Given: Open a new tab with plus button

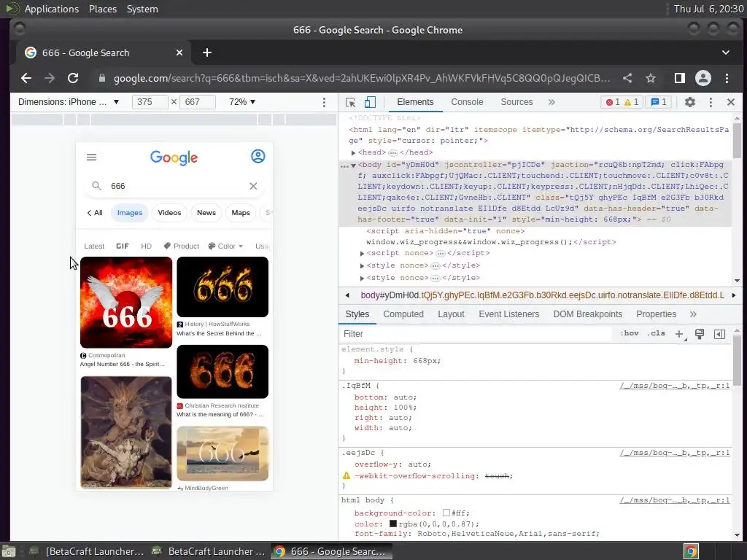Looking at the screenshot, I should [x=206, y=52].
